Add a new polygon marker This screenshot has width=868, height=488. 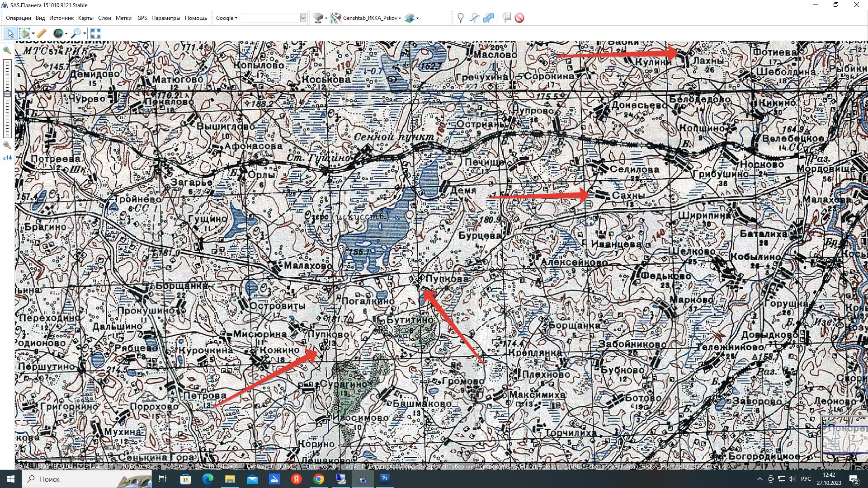[x=488, y=18]
